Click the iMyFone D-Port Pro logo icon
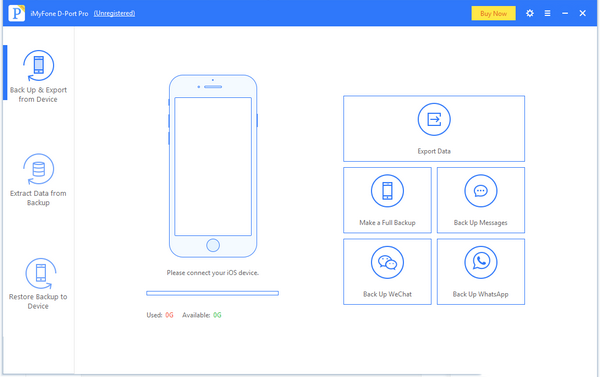Image resolution: width=600 pixels, height=377 pixels. tap(16, 13)
